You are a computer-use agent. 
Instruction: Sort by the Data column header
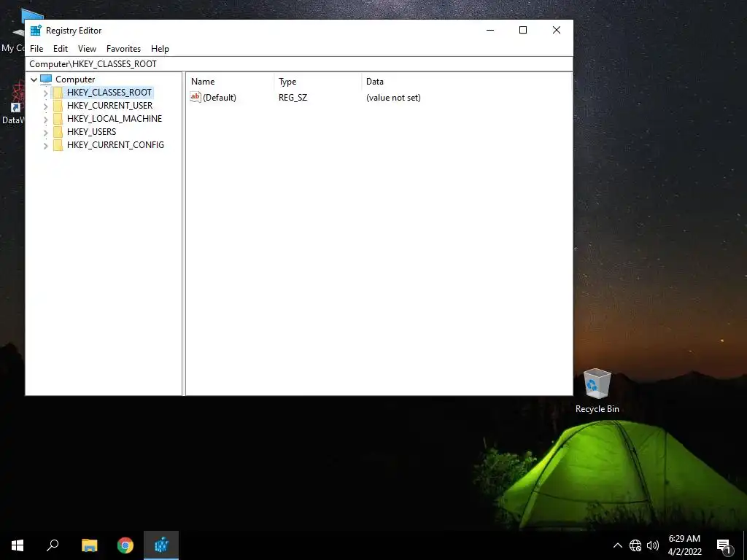click(466, 82)
